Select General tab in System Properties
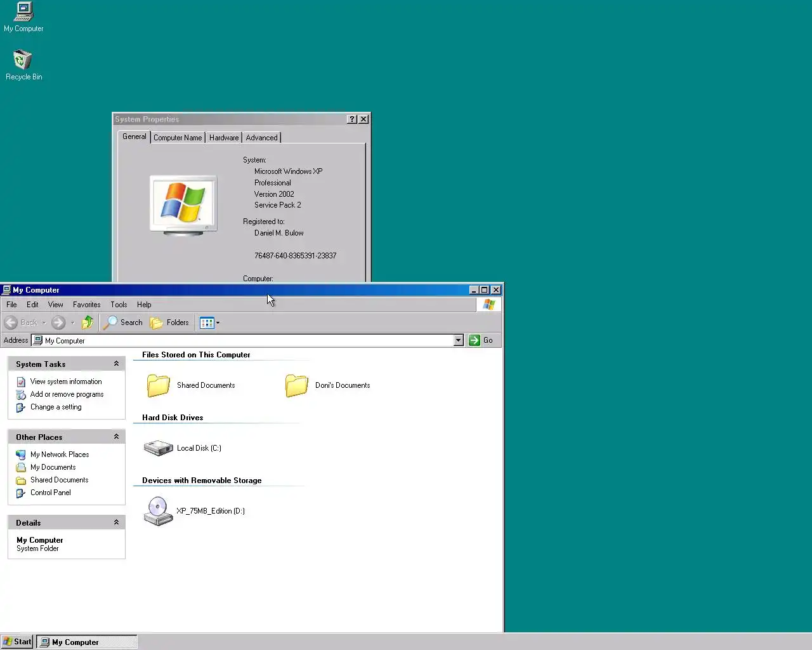 coord(134,136)
